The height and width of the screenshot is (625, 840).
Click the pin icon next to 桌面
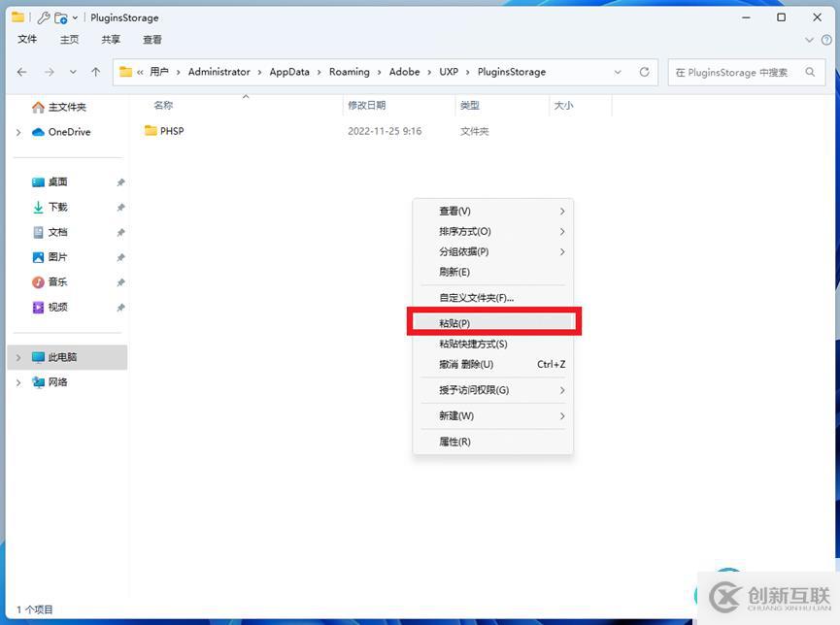120,182
